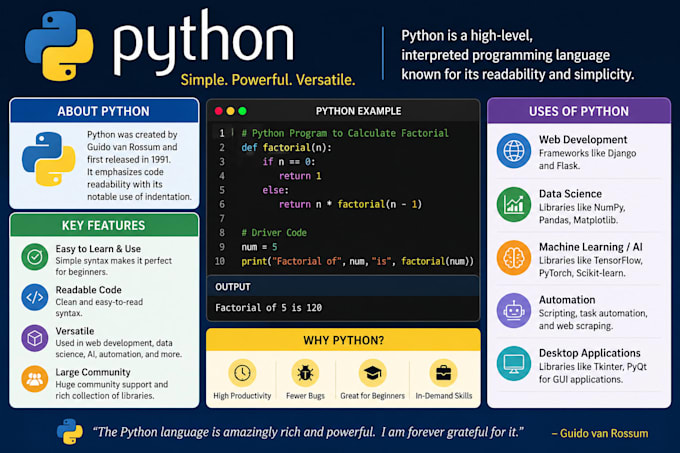Click 'Versatile' feature heading
Viewport: 680px width, 453px height.
coord(75,331)
